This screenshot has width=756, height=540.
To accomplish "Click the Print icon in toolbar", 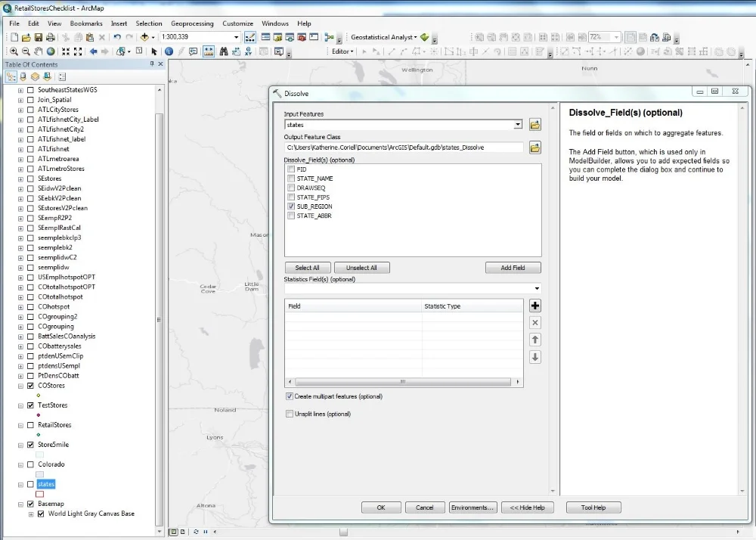I will click(x=50, y=37).
